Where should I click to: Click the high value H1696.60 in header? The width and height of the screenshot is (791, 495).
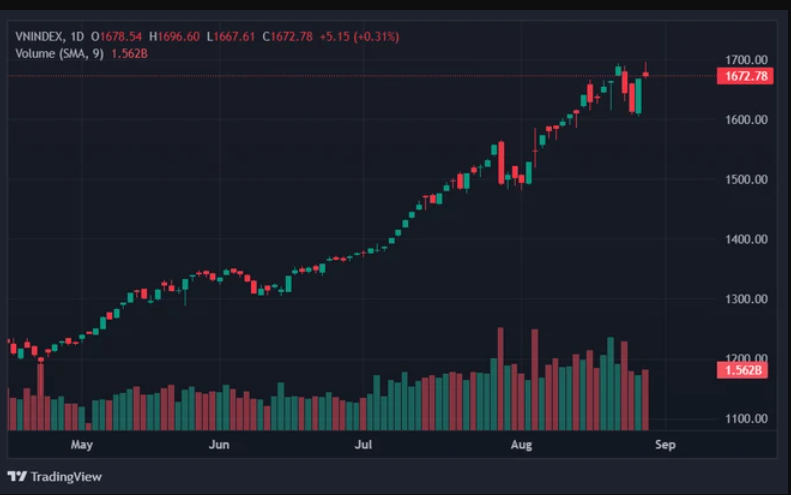[x=174, y=37]
